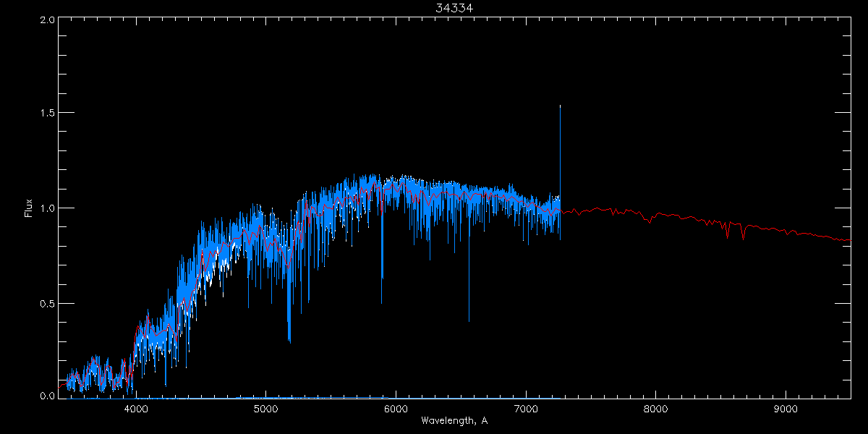868x434 pixels.
Task: Click the y-axis tick label '0.5'
Action: tap(47, 303)
